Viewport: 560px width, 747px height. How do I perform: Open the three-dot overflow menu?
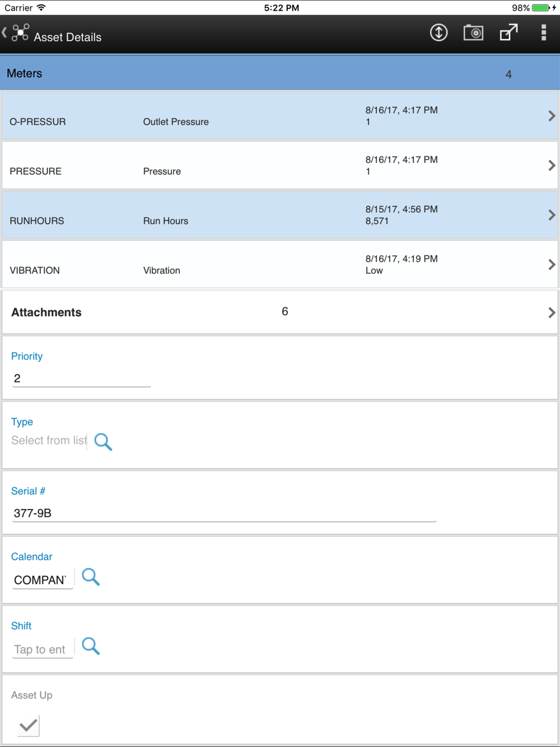point(543,33)
